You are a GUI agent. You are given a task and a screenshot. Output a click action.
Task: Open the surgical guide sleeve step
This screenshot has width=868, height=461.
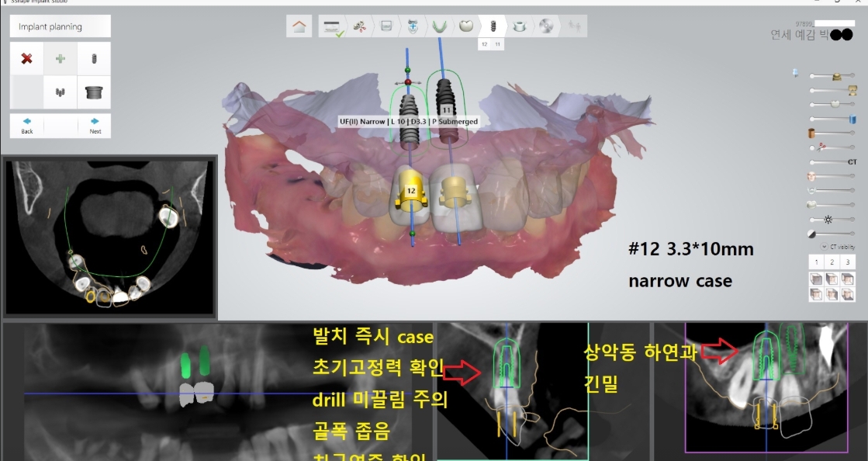(519, 26)
